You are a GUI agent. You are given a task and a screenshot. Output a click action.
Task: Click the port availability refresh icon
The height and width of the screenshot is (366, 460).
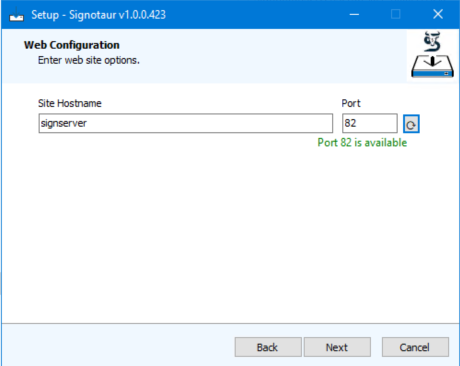411,124
